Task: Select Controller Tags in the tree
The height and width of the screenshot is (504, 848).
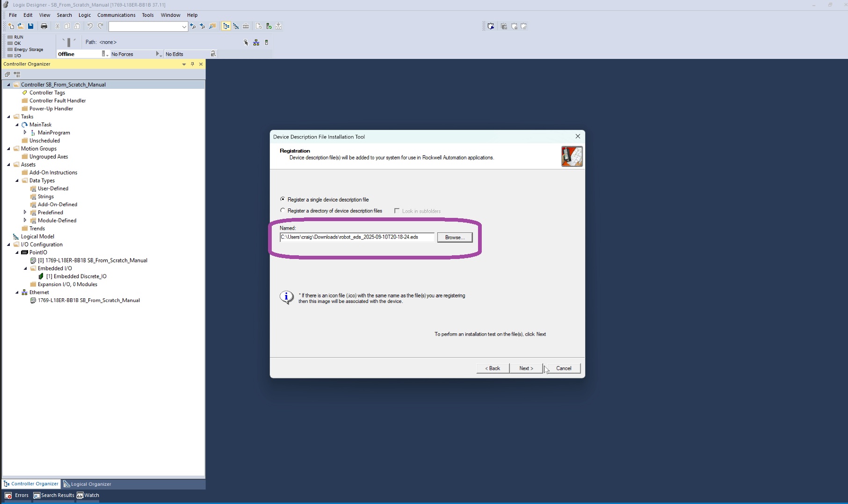Action: 47,93
